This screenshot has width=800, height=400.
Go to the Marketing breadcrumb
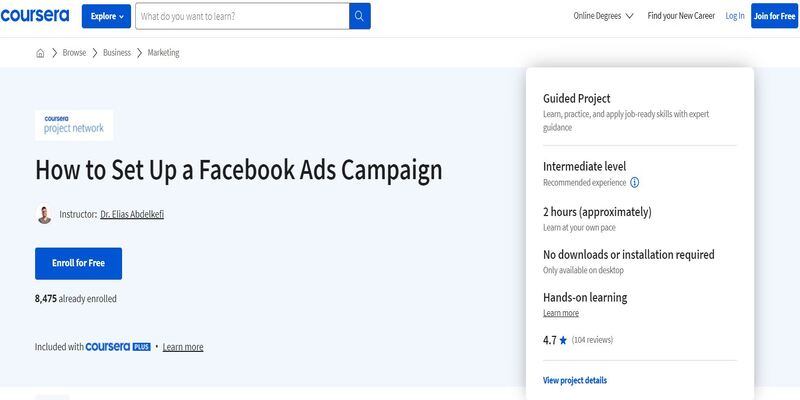click(163, 53)
